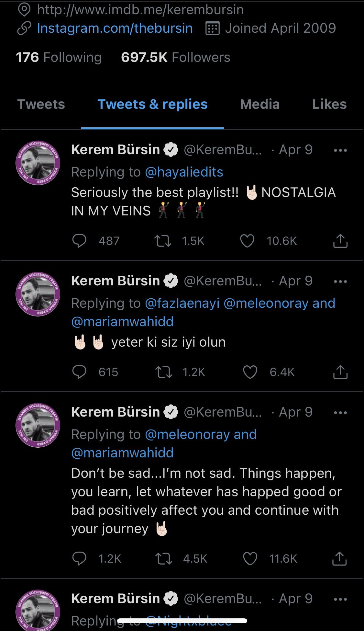Switch to the Likes tab
The width and height of the screenshot is (364, 631).
coord(329,104)
